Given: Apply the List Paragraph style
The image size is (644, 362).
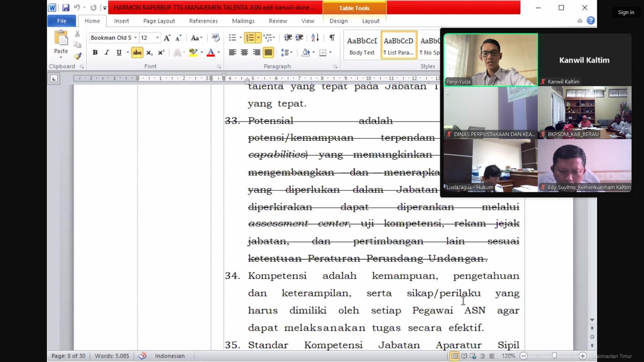Looking at the screenshot, I should [x=398, y=45].
